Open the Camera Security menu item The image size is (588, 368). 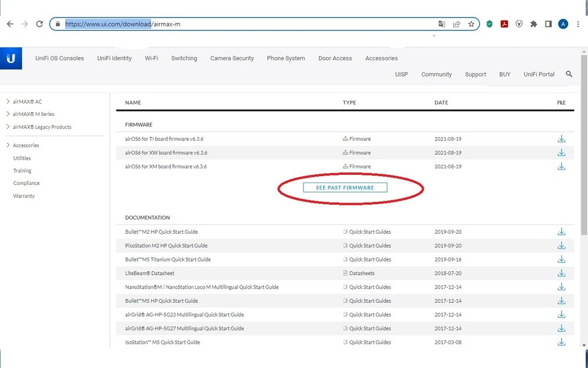(x=232, y=58)
